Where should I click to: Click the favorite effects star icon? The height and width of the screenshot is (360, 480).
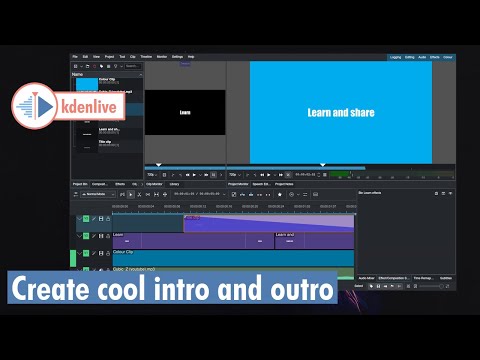coord(280,194)
